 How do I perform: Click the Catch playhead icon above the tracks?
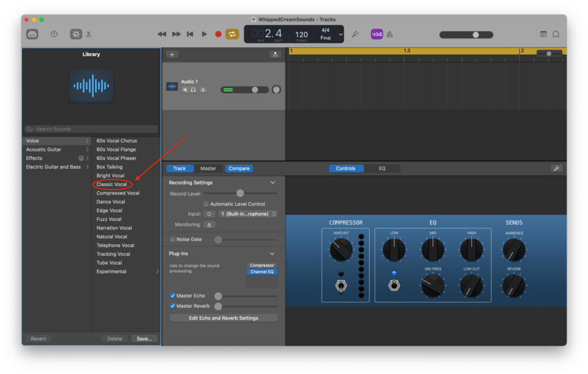click(275, 55)
